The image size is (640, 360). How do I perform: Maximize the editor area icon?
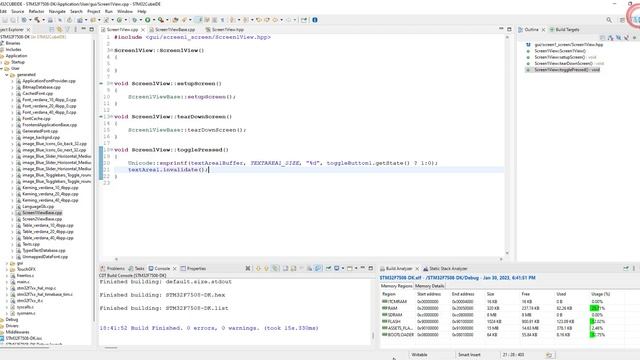[x=509, y=29]
